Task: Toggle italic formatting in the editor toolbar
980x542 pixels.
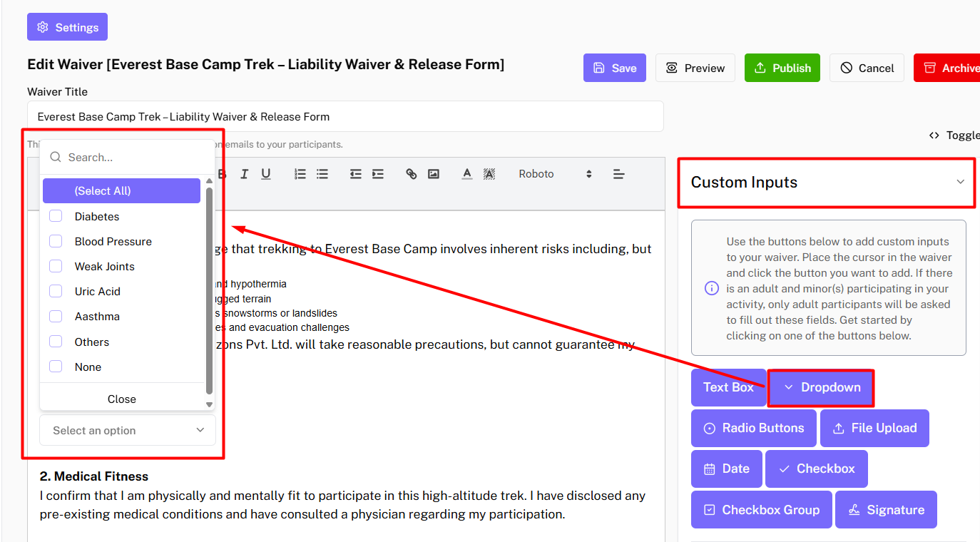Action: pos(244,174)
